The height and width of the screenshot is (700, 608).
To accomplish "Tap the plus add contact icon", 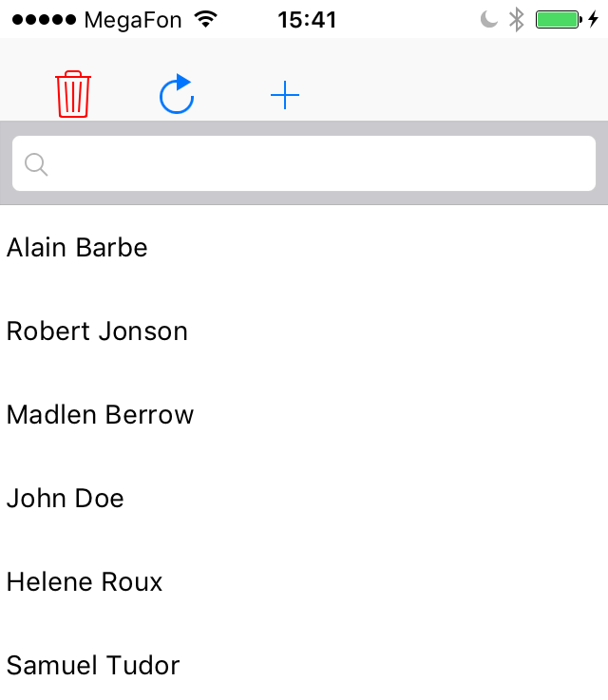I will [x=285, y=95].
